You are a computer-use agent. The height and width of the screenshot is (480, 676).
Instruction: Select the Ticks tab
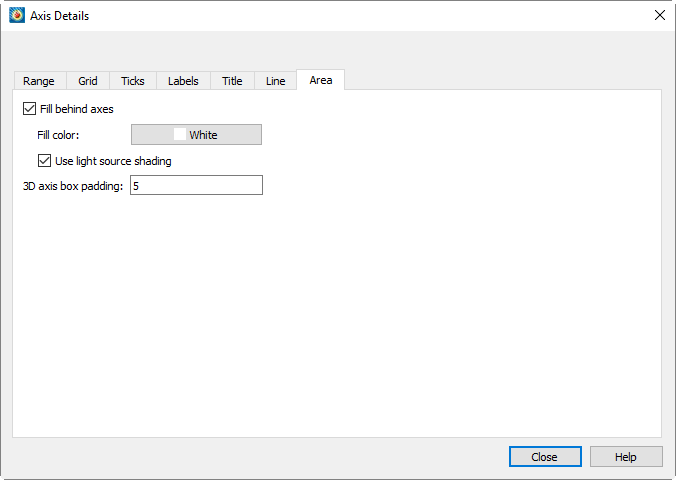point(132,81)
